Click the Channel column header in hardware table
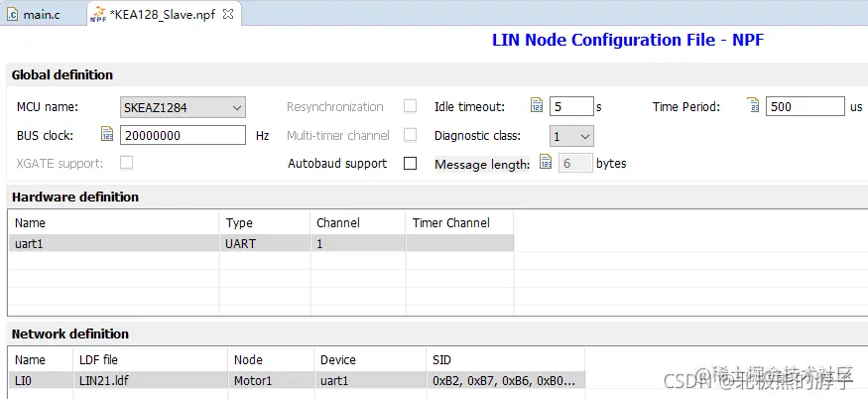The image size is (868, 399). pyautogui.click(x=357, y=222)
